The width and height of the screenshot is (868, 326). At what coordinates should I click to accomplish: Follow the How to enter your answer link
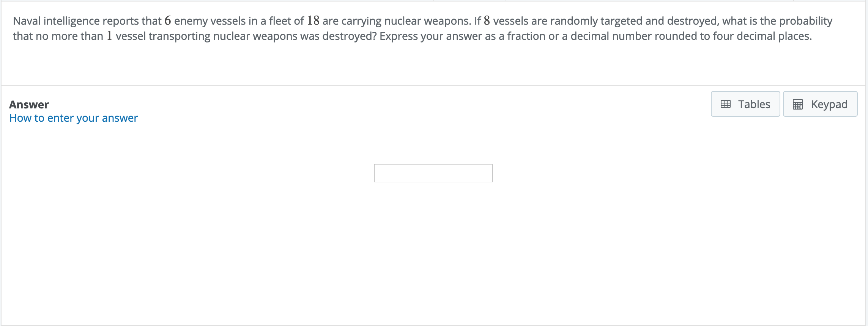[x=74, y=118]
